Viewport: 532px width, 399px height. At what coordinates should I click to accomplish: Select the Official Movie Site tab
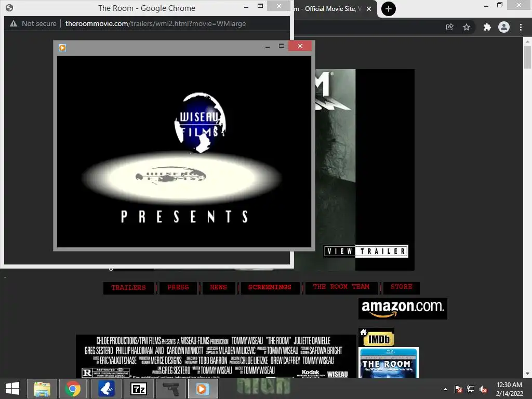pyautogui.click(x=327, y=9)
